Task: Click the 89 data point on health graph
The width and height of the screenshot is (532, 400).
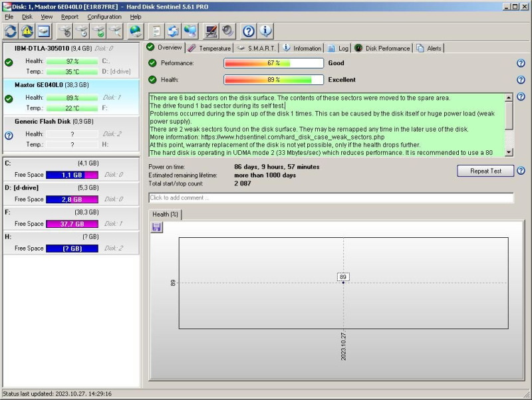Action: 343,282
